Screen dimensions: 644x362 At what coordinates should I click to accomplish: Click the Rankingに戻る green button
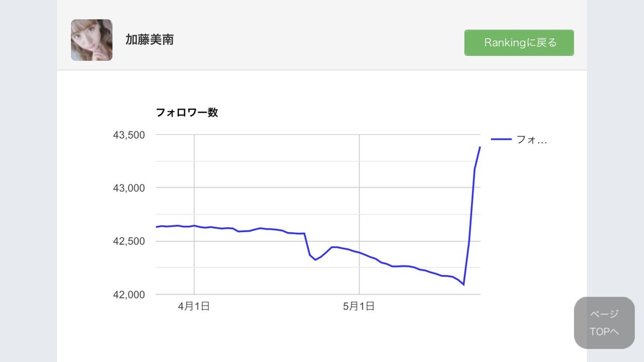pyautogui.click(x=519, y=43)
